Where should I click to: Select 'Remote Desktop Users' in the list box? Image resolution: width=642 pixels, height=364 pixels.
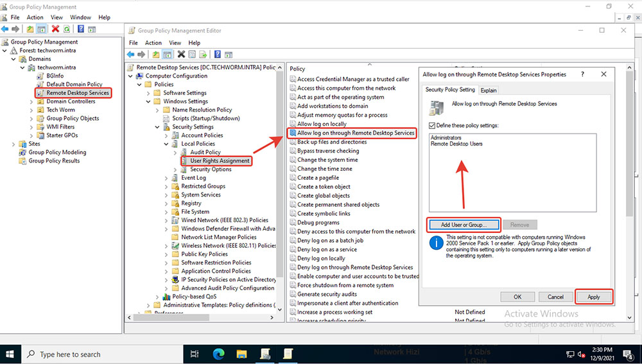[456, 144]
